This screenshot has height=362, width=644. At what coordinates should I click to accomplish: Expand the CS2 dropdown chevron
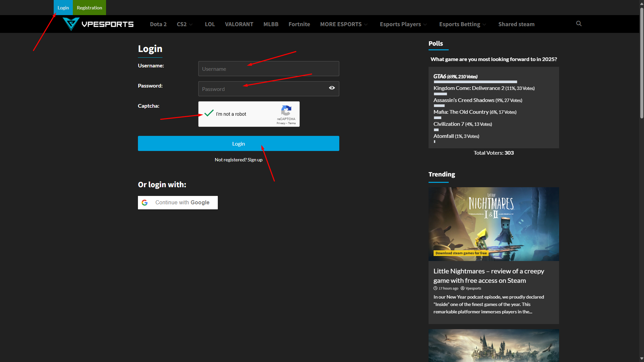[191, 24]
